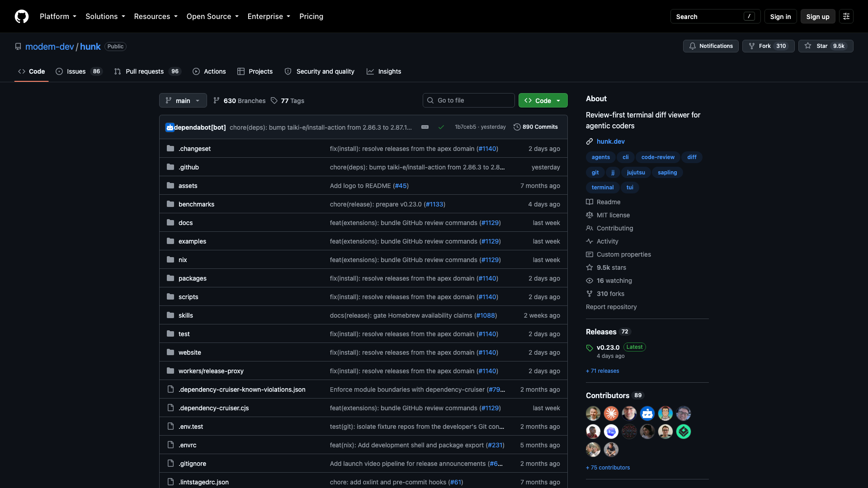
Task: Click the Pricing link
Action: tap(311, 16)
